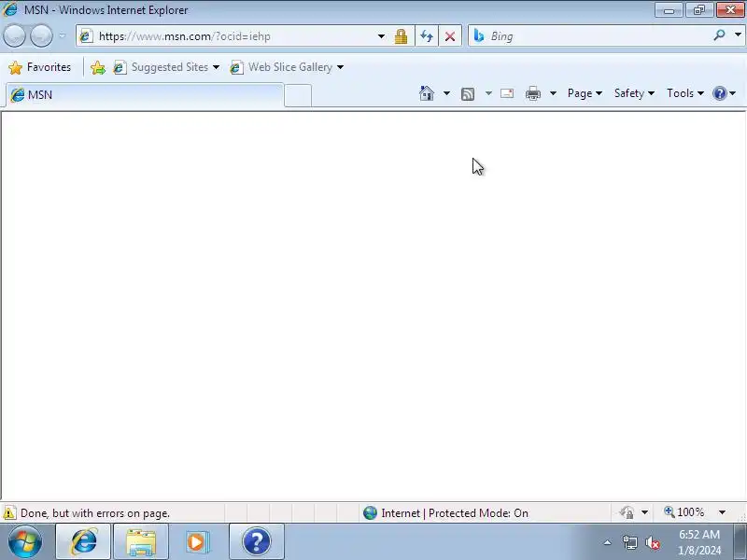Expand the Print options dropdown

point(553,93)
